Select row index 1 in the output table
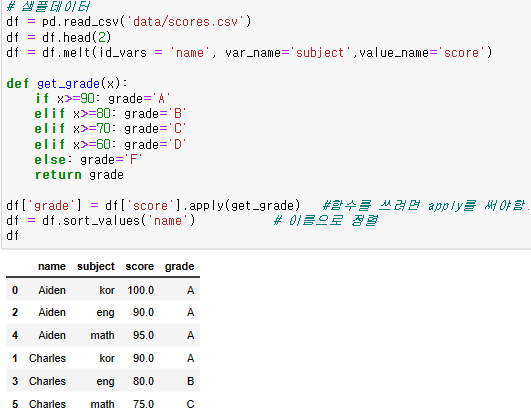 [x=15, y=358]
